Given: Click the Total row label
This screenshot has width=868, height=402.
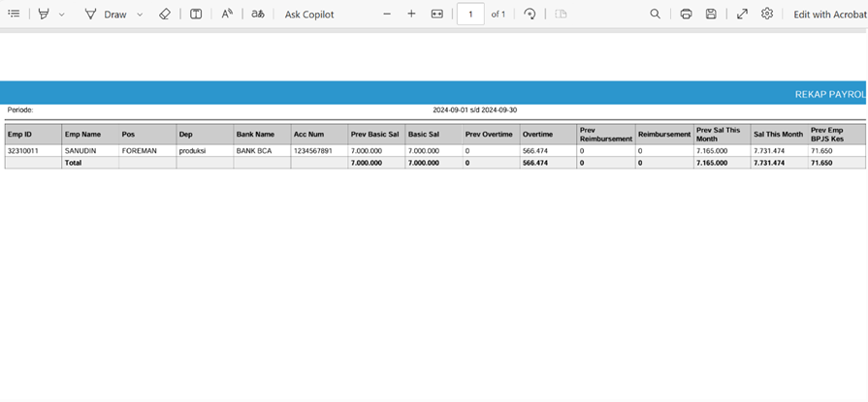Looking at the screenshot, I should 73,163.
